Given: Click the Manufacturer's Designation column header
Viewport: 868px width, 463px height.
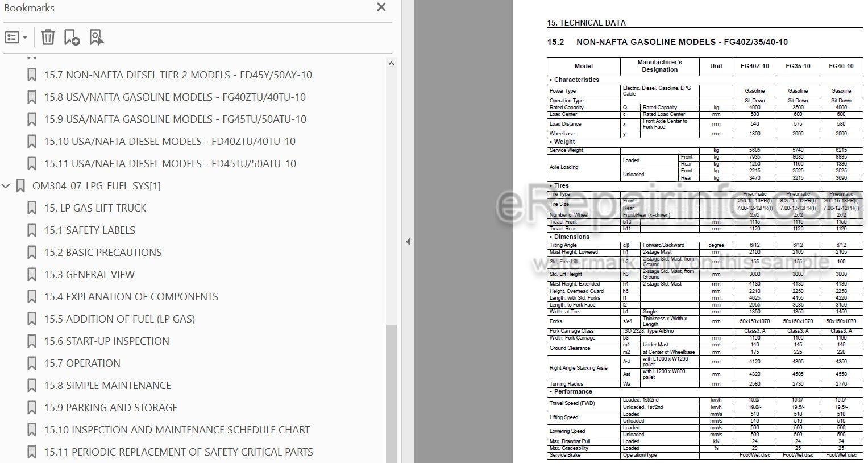Looking at the screenshot, I should (x=659, y=66).
